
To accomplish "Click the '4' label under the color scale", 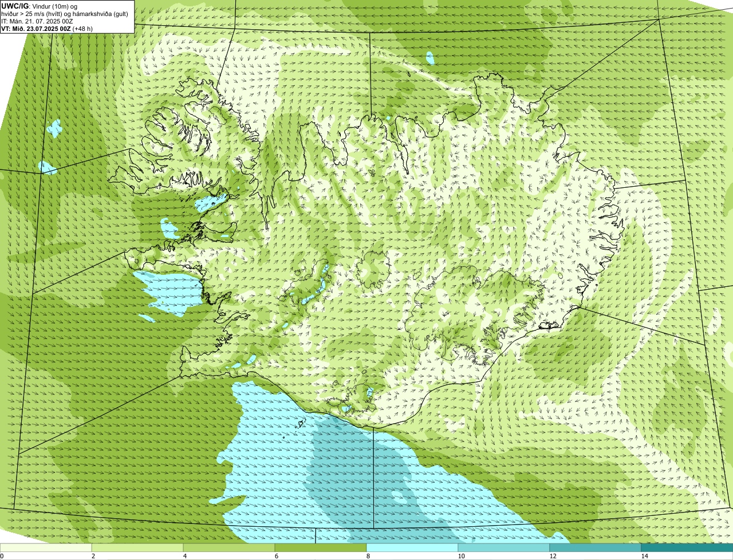I will click(x=184, y=556).
